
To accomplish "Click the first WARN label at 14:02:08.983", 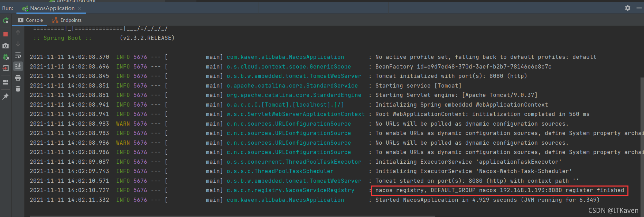I will [123, 124].
